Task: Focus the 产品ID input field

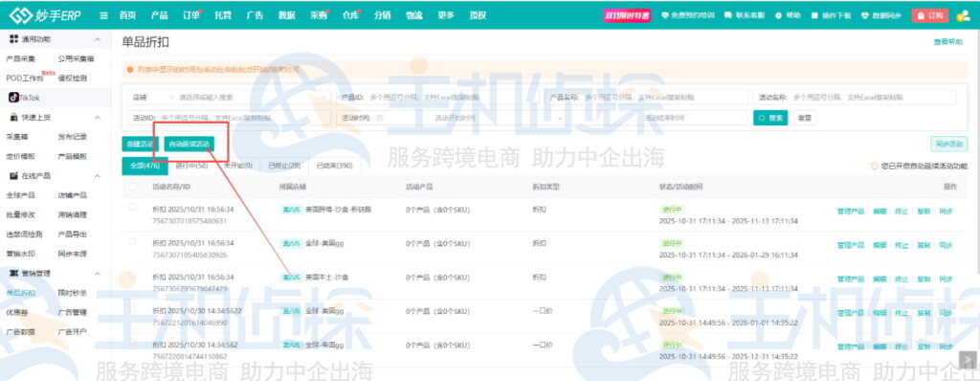Action: pyautogui.click(x=437, y=98)
